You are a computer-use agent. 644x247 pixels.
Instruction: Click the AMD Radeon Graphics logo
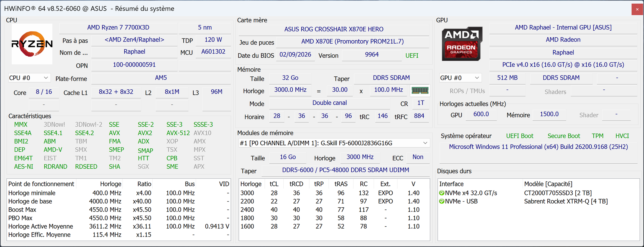click(x=462, y=44)
